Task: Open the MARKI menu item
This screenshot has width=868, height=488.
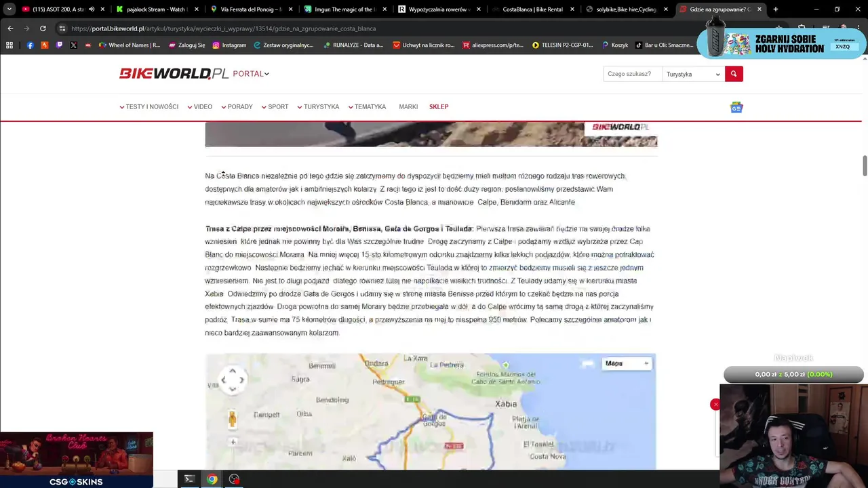Action: (x=408, y=106)
